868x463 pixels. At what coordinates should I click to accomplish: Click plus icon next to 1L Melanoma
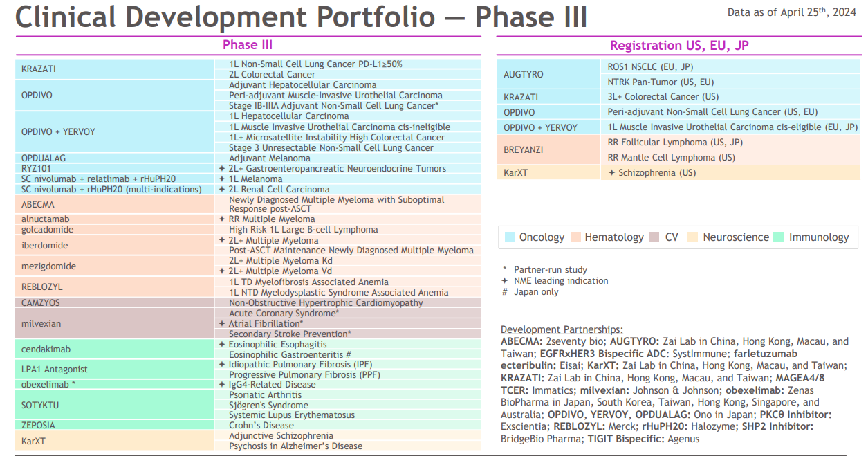pos(222,179)
